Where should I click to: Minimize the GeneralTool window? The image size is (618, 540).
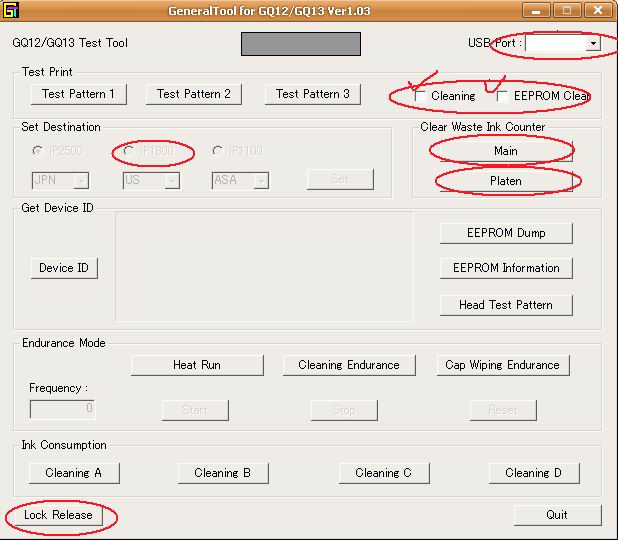pyautogui.click(x=536, y=10)
